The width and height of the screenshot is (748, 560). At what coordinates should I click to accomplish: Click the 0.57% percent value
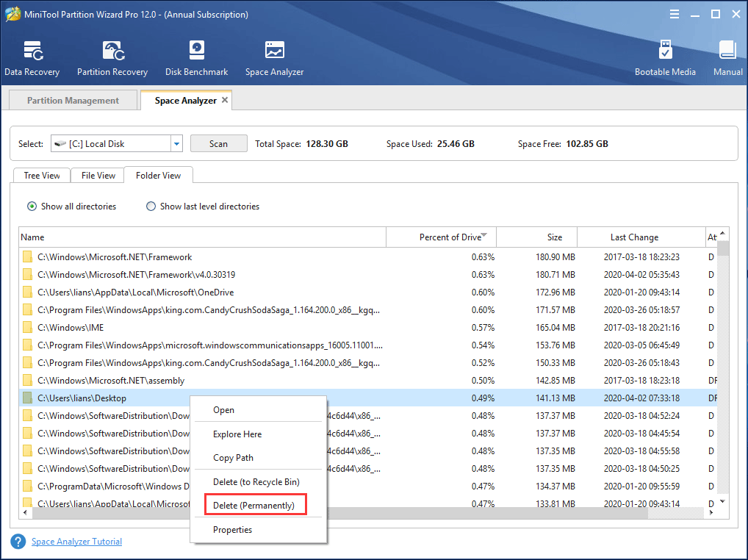click(483, 328)
